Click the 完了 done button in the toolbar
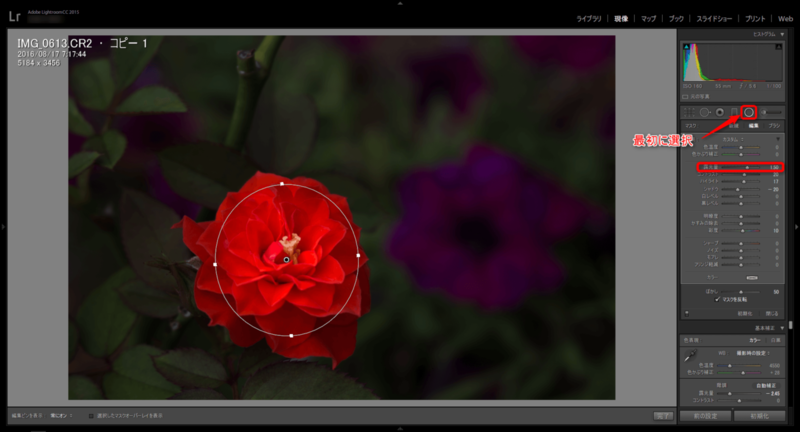The width and height of the screenshot is (800, 432). tap(663, 416)
